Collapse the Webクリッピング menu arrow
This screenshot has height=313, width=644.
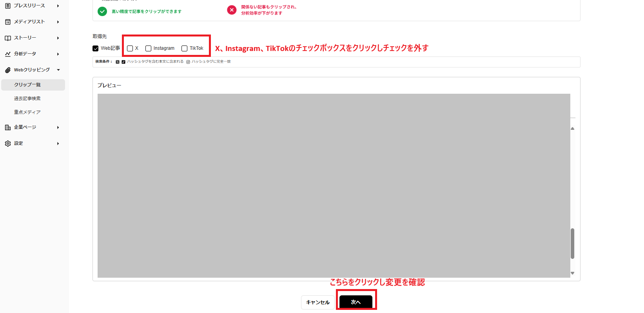point(58,70)
